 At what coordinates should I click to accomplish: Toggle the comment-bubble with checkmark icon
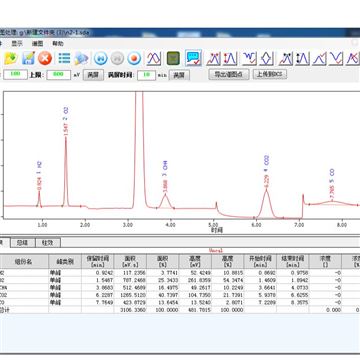[194, 58]
